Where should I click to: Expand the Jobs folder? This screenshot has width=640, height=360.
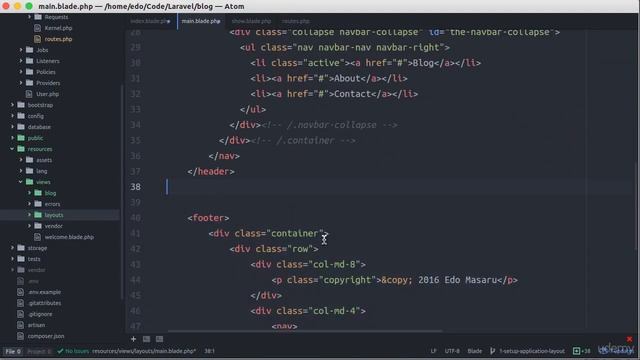(x=21, y=50)
